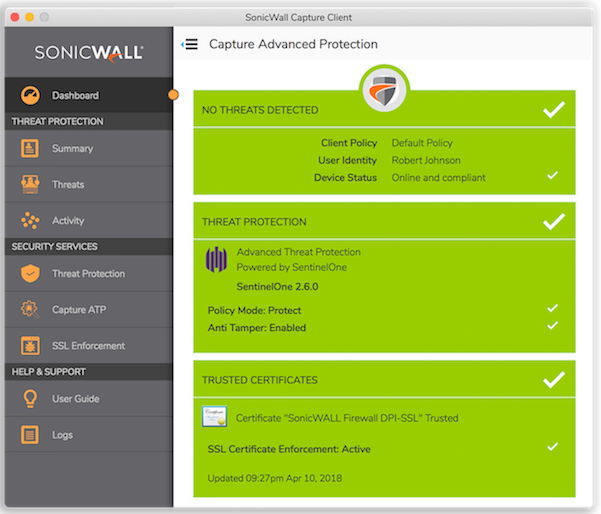The image size is (601, 514).
Task: Click the Summary sidebar icon
Action: 30,148
